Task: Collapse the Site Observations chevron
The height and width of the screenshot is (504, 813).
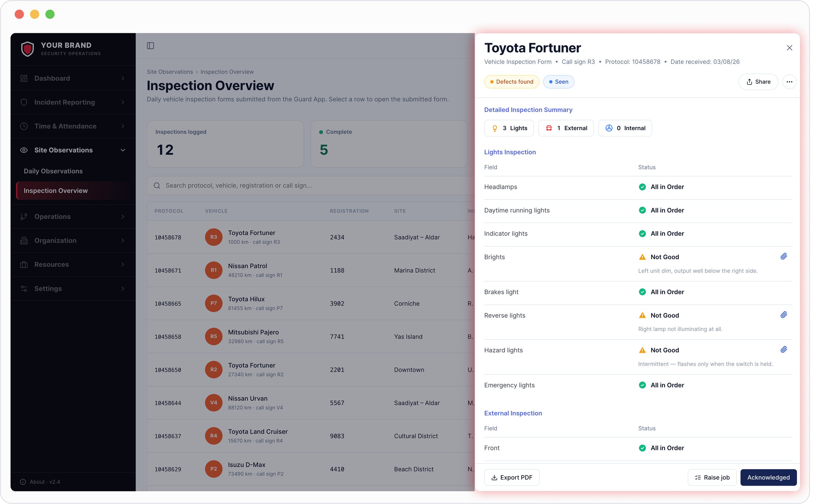Action: [123, 150]
